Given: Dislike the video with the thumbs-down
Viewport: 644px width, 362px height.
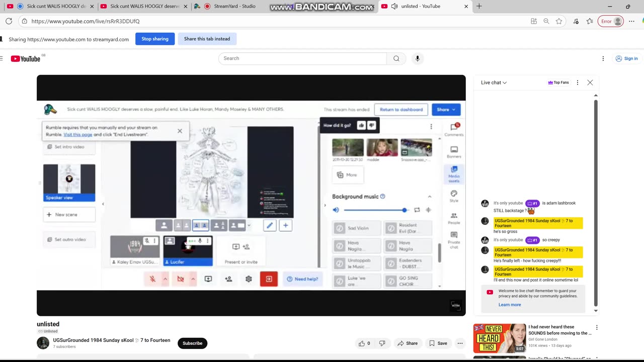Looking at the screenshot, I should click(x=382, y=343).
